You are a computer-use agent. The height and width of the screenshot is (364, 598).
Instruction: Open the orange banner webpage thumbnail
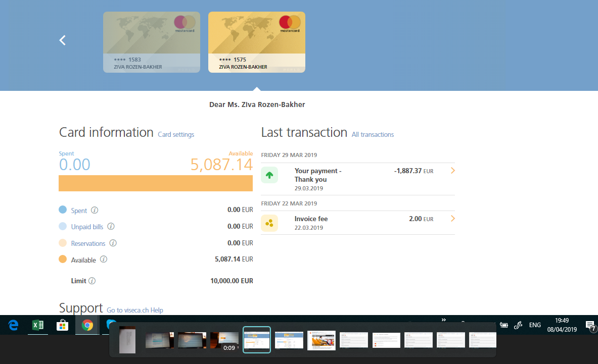click(321, 340)
